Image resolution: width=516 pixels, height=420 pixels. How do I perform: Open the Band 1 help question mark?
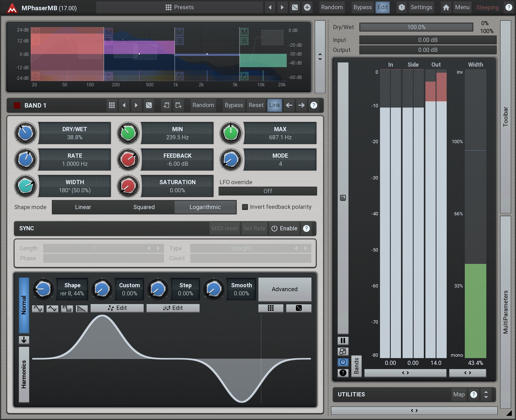pos(314,105)
